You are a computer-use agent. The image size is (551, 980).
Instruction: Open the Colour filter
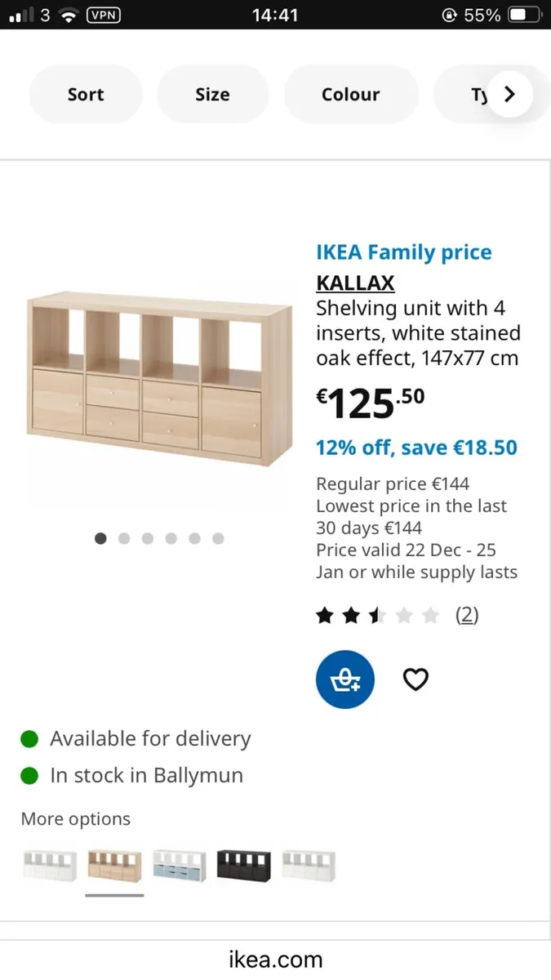pos(351,94)
